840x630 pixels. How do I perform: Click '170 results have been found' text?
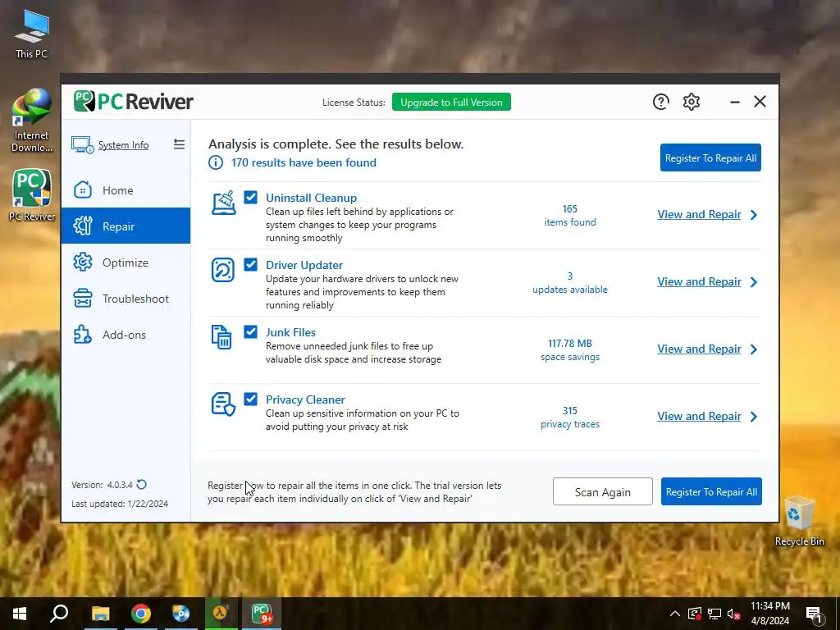coord(304,162)
